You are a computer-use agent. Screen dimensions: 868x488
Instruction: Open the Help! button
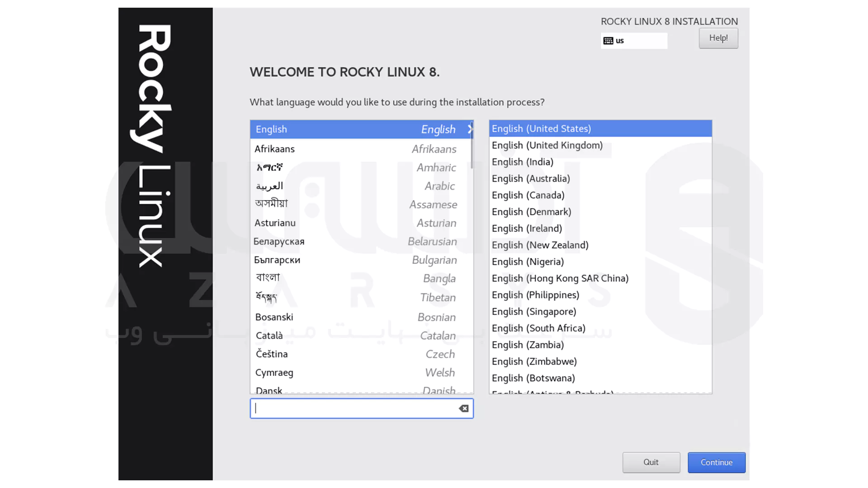coord(718,38)
